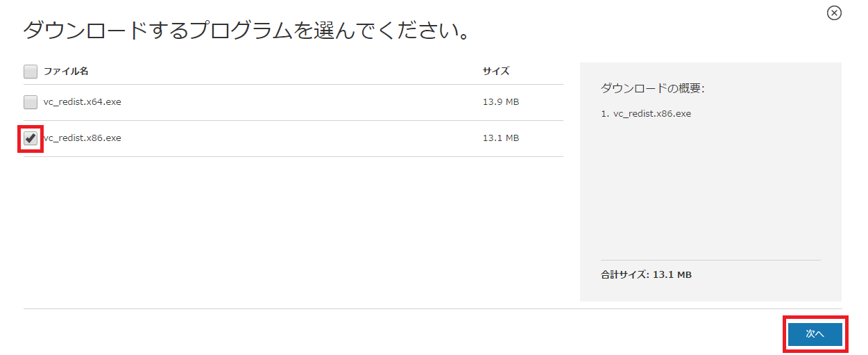Tick the select-all checkbox beside ファイル名
868x355 pixels.
coord(31,71)
